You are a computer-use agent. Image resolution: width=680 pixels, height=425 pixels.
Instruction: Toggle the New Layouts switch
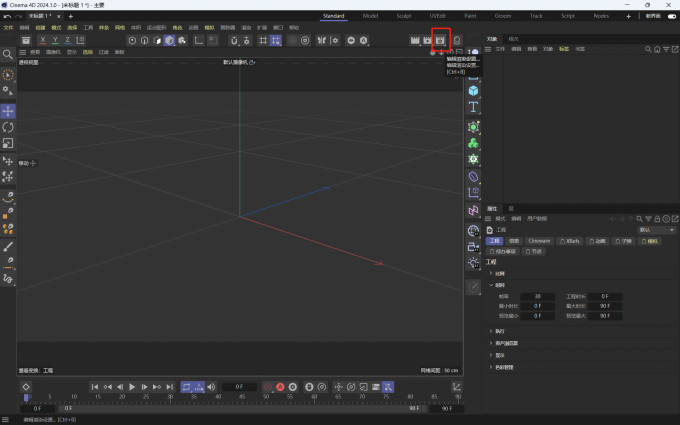(x=672, y=16)
